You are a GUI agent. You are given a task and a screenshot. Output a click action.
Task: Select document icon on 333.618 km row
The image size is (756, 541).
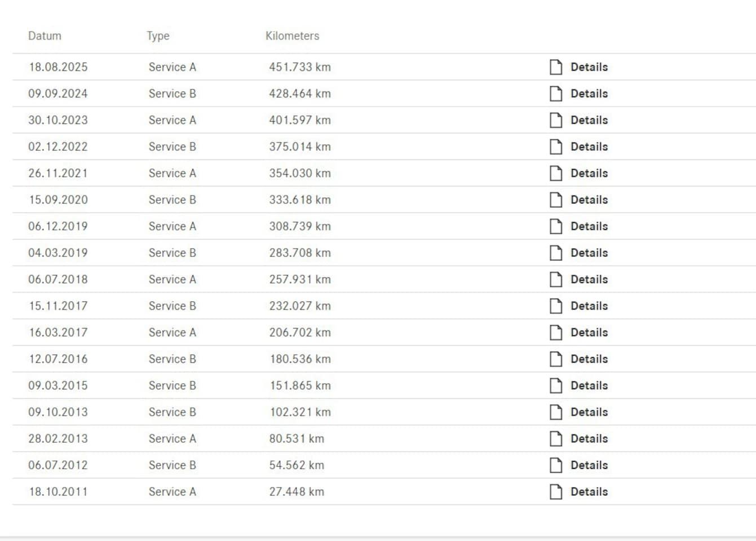(556, 199)
